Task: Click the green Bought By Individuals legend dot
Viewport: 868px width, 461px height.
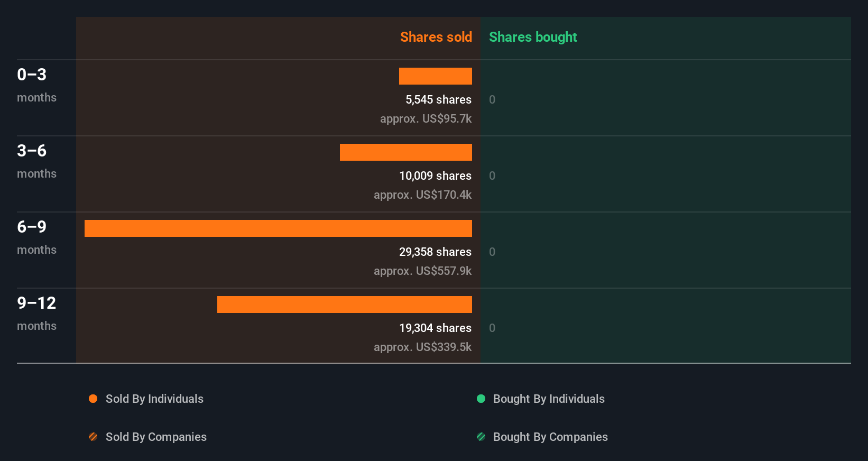Action: pos(481,399)
